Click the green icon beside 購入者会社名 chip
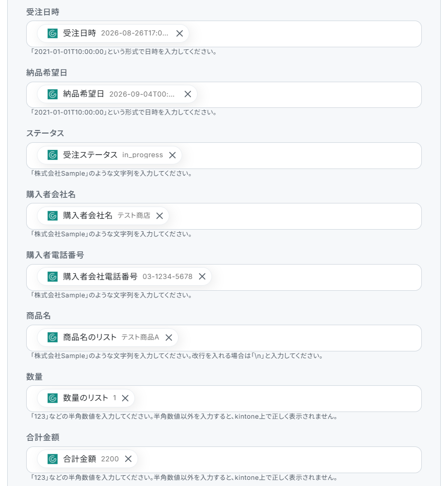 click(53, 216)
